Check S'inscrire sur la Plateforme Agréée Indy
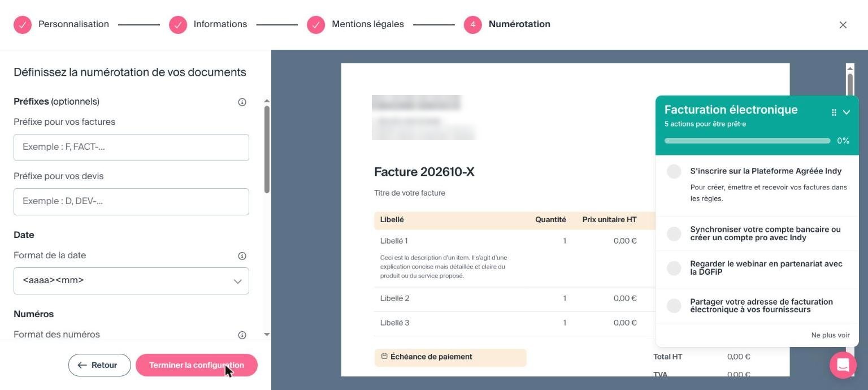 pyautogui.click(x=674, y=172)
